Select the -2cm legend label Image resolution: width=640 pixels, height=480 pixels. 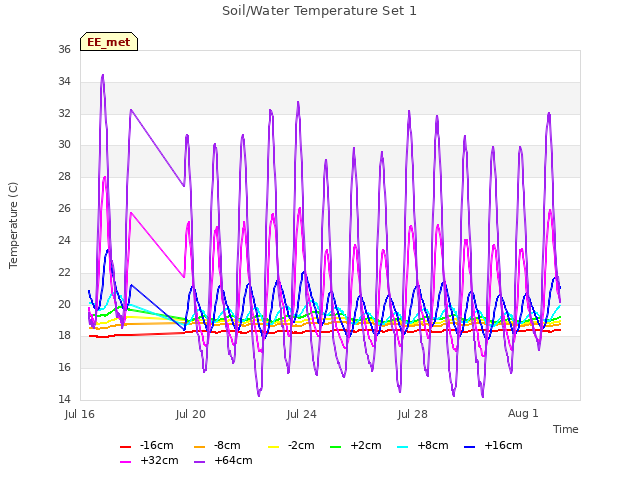click(301, 445)
